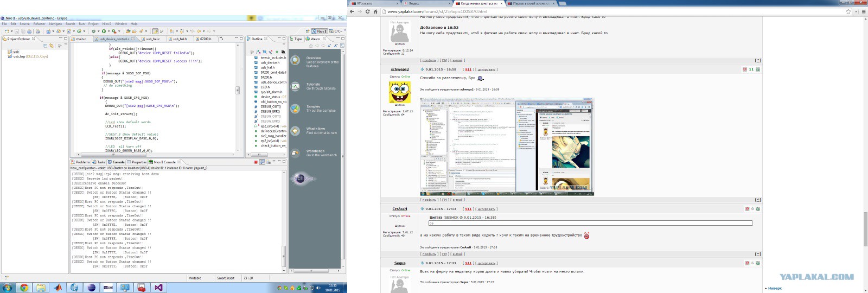Open the screenshot image in schweps2 post

(x=507, y=146)
